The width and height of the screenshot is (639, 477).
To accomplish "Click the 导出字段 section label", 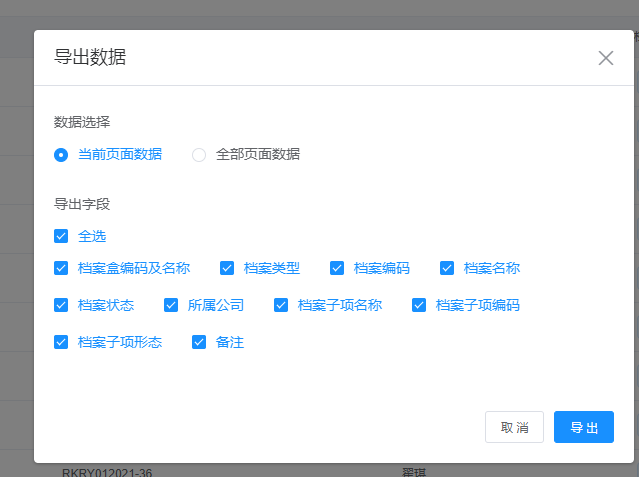I will coord(82,204).
